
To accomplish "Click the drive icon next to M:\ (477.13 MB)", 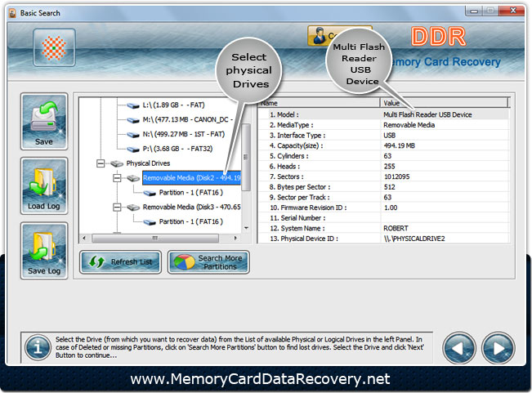I will (x=133, y=120).
